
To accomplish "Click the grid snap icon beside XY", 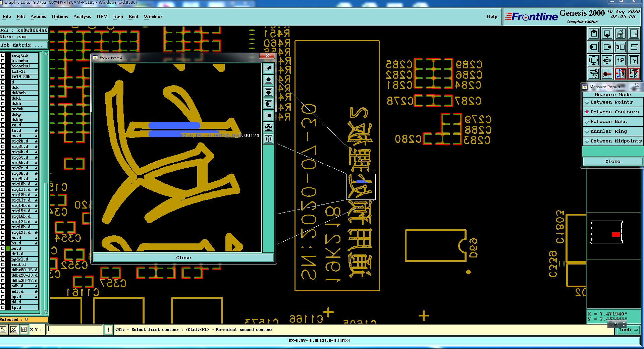I will [24, 330].
